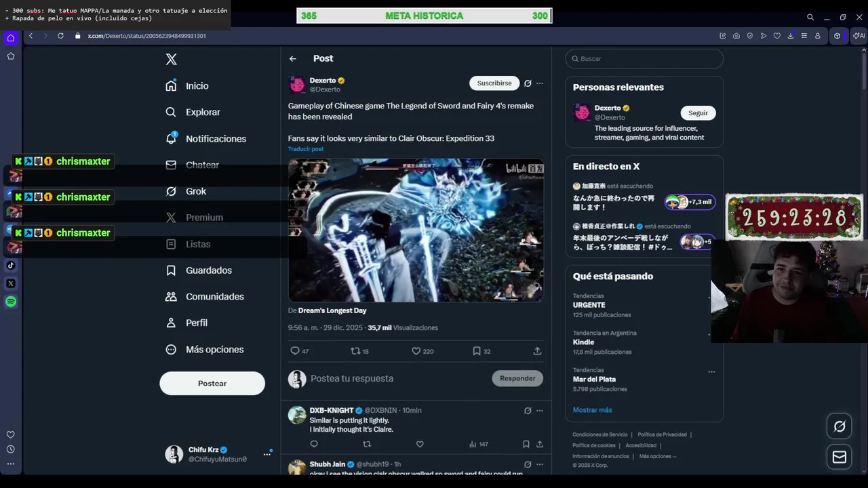
Task: Open the floating Grok button
Action: pos(840,426)
